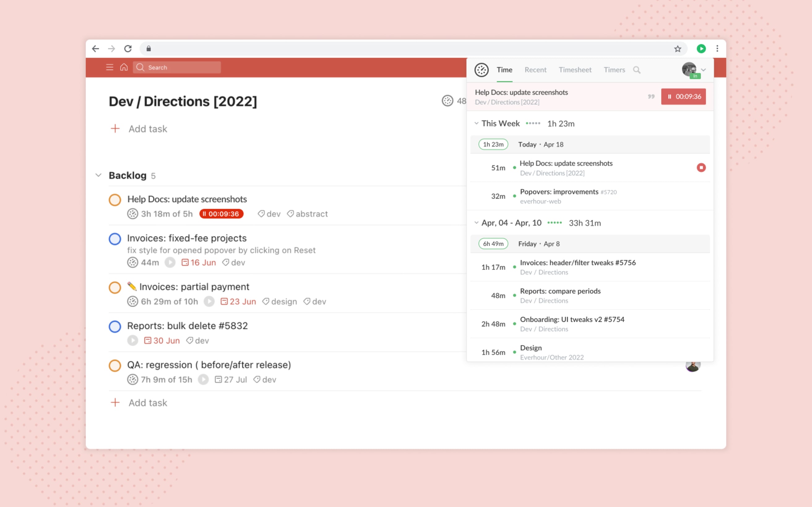Click the Everhour logo icon in the panel header
This screenshot has height=507, width=812.
482,70
